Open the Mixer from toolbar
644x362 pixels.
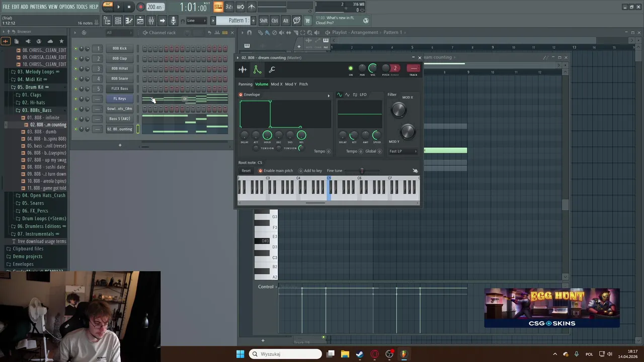(151, 21)
